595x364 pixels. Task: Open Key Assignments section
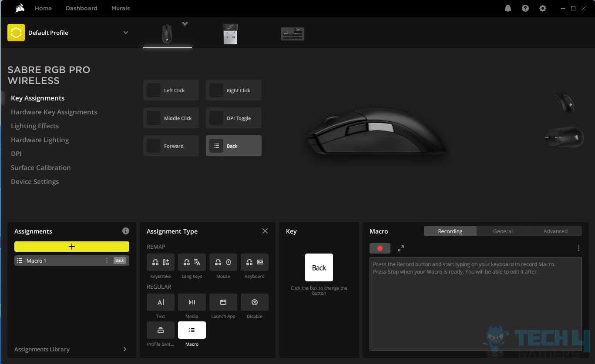(x=38, y=98)
